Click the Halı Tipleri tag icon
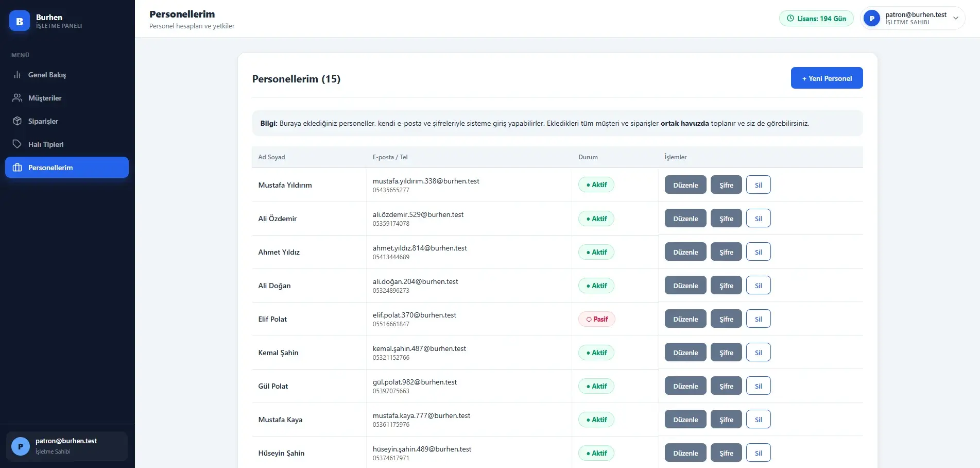This screenshot has width=980, height=468. (17, 144)
